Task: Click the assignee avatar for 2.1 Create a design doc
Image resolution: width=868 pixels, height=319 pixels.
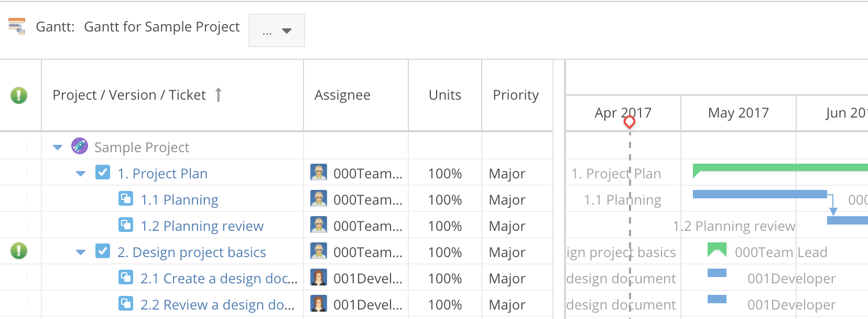Action: tap(319, 278)
